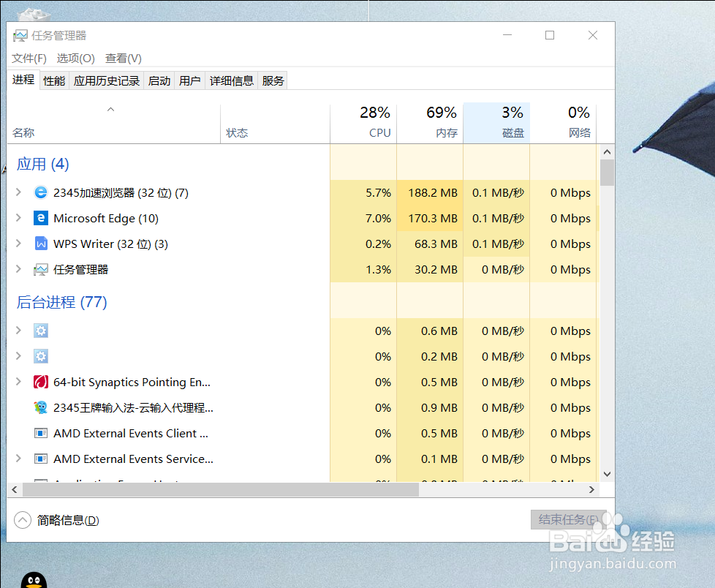Click the horizontal scrollbar right arrow

pos(591,489)
